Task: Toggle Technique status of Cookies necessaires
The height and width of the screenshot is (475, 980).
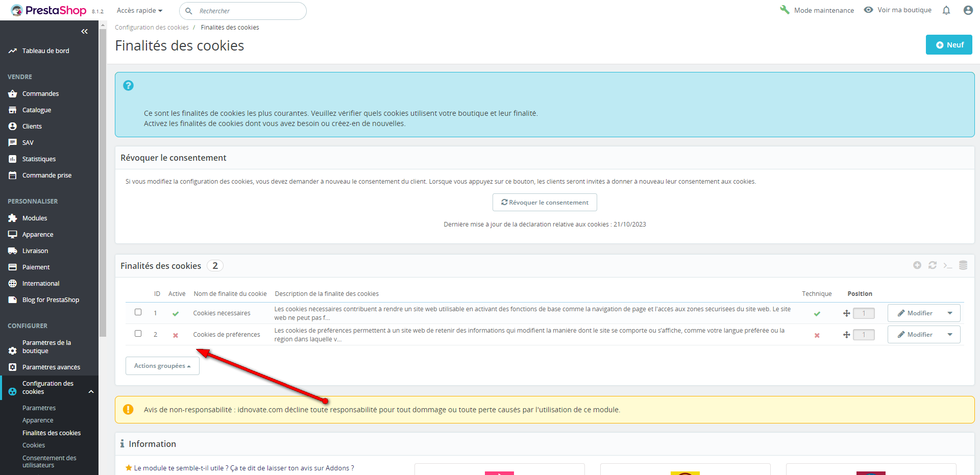Action: (817, 314)
